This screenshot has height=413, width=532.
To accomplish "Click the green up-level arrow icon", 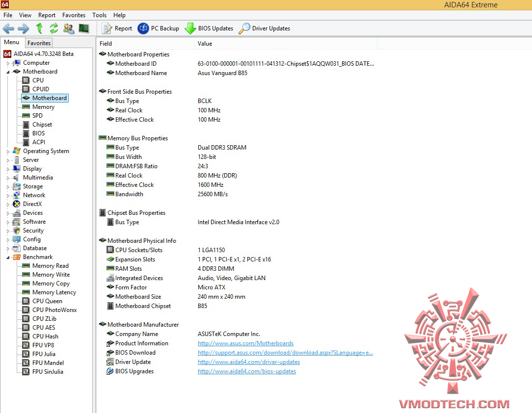I will pos(39,28).
